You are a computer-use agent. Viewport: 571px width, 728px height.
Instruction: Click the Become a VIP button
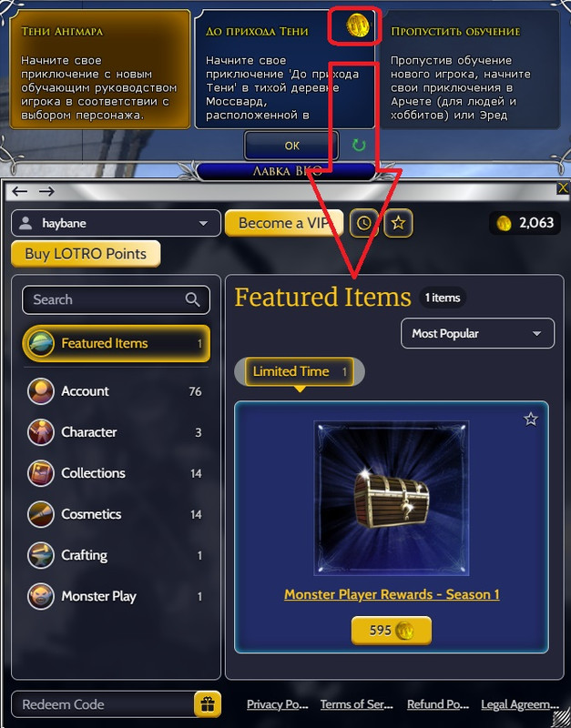(x=284, y=223)
